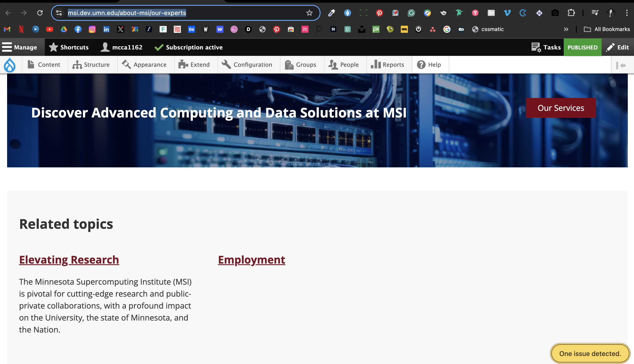Open the LinkedIn bookmark icon
This screenshot has width=634, height=364.
(106, 29)
